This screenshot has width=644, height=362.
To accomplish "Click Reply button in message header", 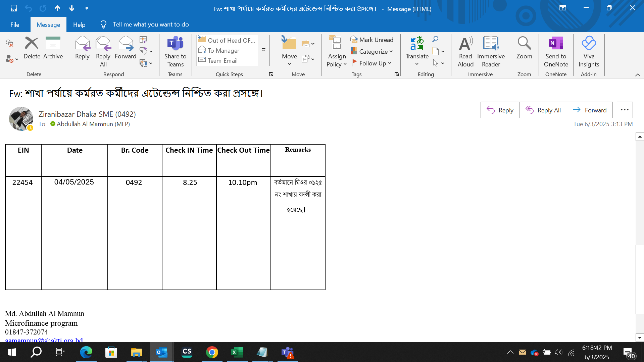I will point(500,110).
